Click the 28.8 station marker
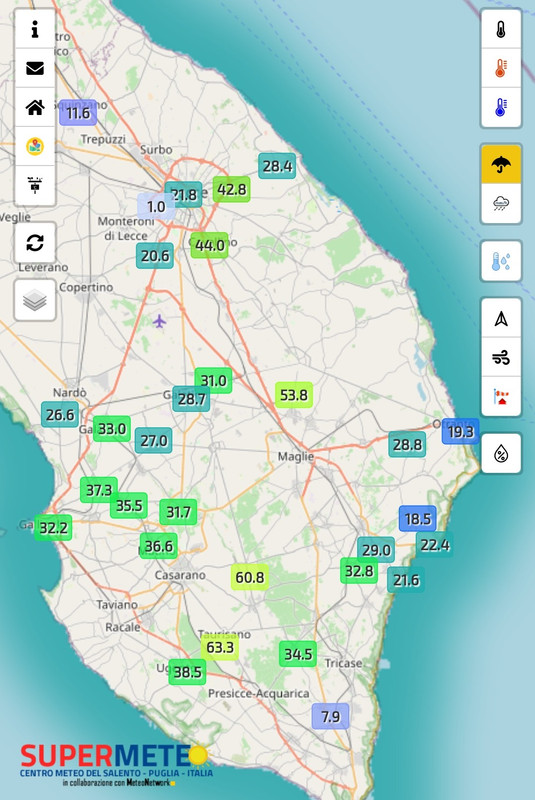Viewport: 535px width, 800px height. (407, 444)
